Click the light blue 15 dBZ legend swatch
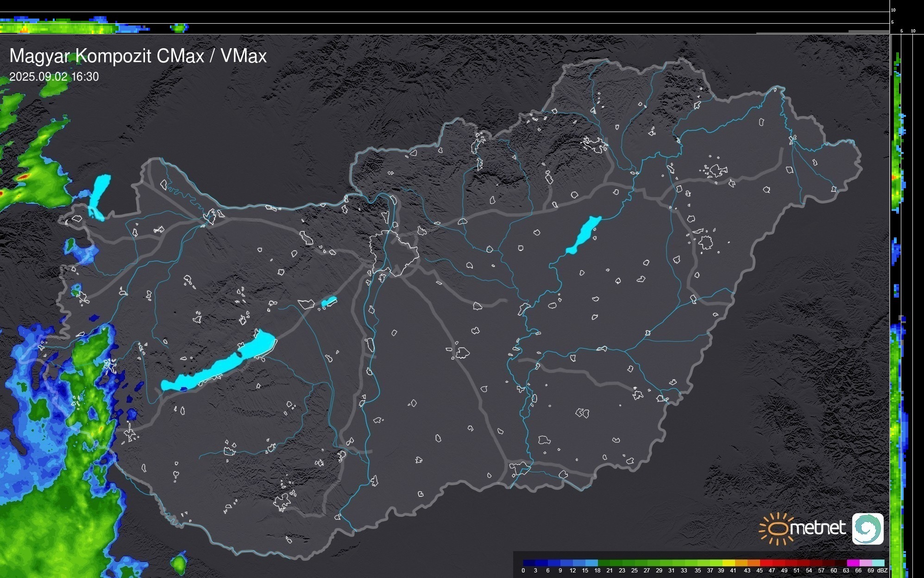Viewport: 924px width, 578px height. point(591,563)
